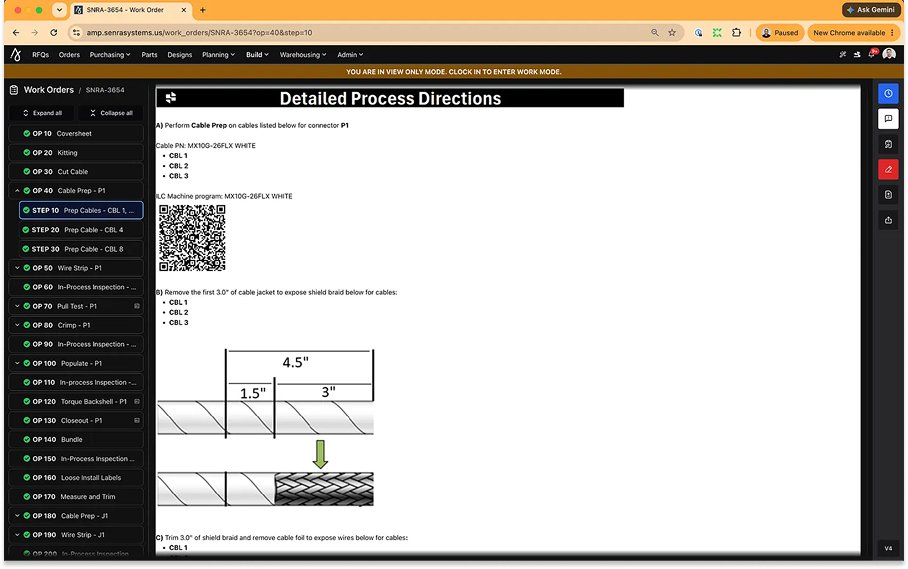This screenshot has height=569, width=908.
Task: Open the user avatar in app header
Action: [889, 54]
